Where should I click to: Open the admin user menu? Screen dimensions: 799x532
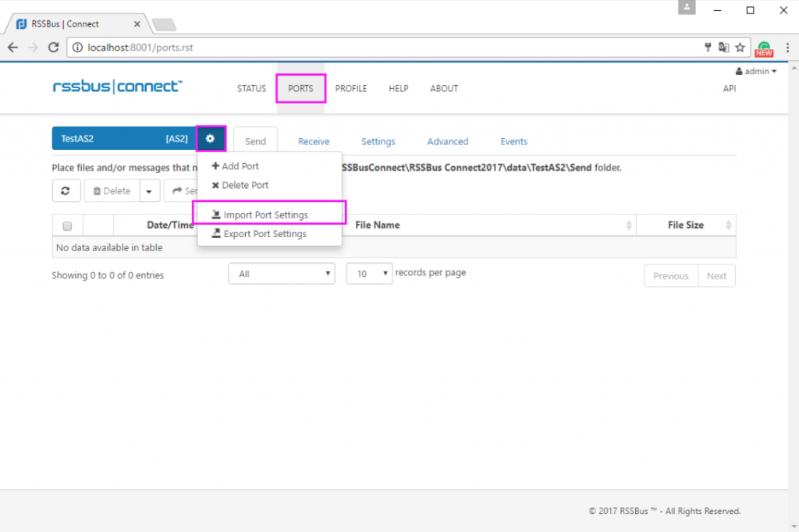[756, 71]
